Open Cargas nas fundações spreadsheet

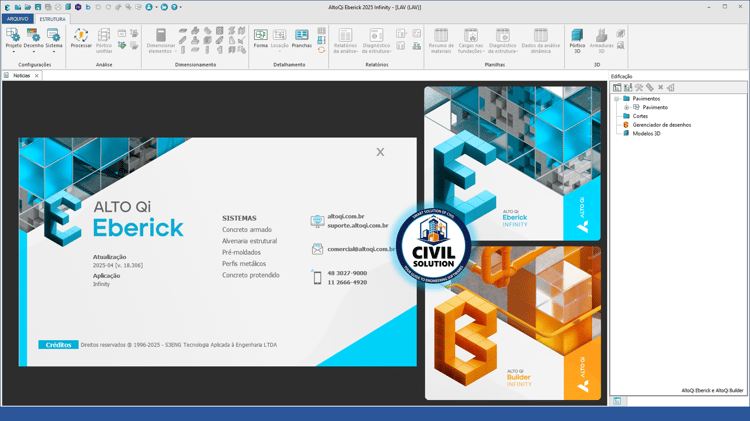[471, 40]
